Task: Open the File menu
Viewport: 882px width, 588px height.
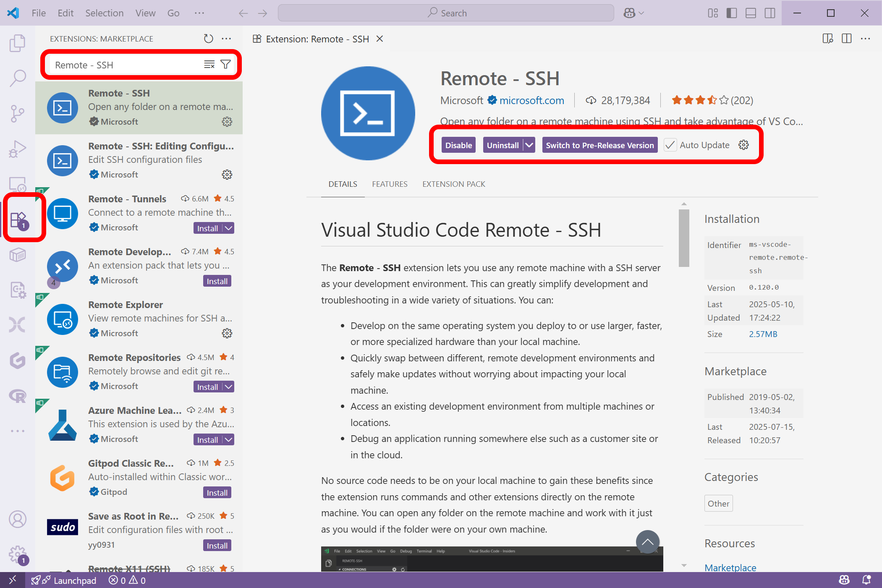Action: [38, 13]
